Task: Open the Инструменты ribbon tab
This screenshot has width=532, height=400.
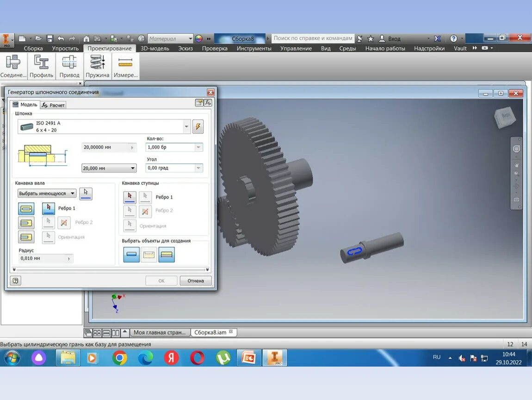Action: [x=254, y=49]
